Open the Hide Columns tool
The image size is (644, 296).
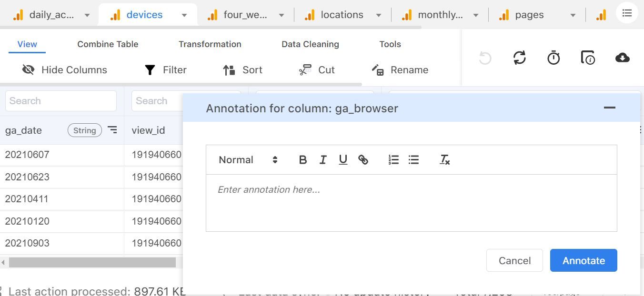coord(64,69)
